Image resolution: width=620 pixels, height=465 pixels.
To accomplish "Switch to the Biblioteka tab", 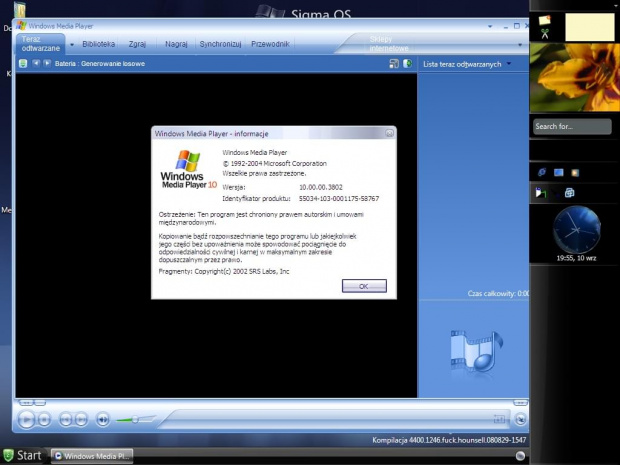I will click(x=98, y=44).
